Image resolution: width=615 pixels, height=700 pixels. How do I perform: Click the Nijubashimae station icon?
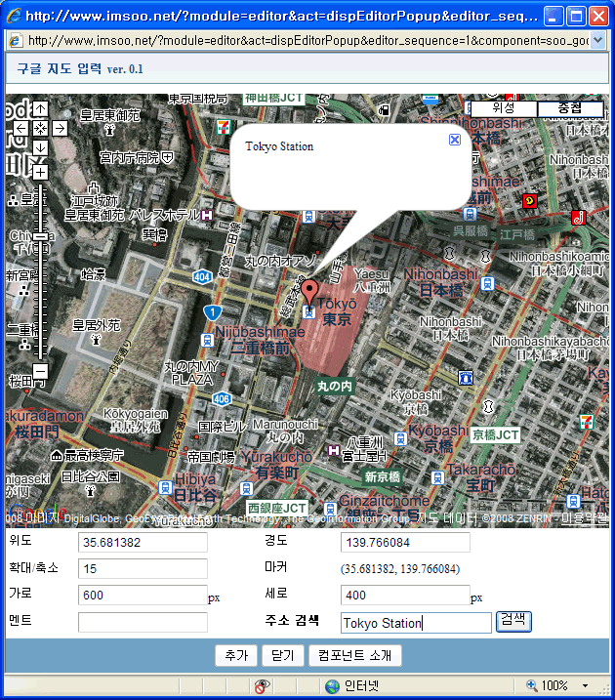207,340
